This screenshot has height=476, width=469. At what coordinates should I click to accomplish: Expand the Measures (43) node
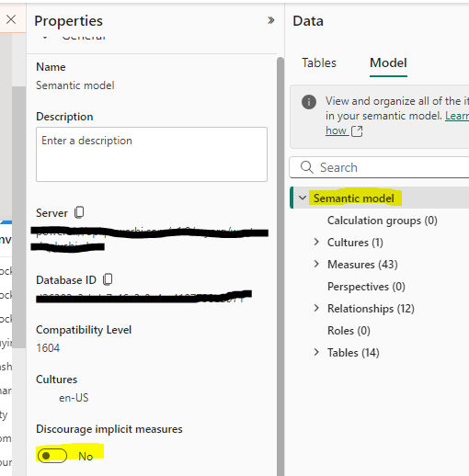coord(316,264)
